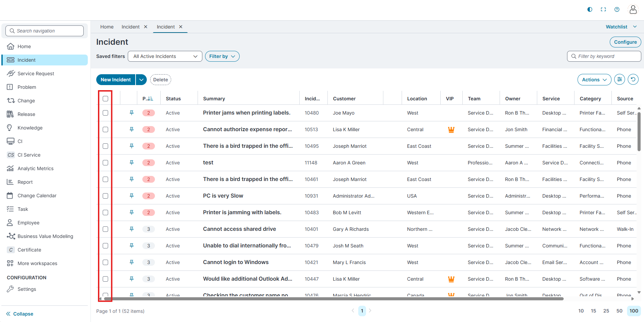Expand the New Incident arrow dropdown

(141, 80)
